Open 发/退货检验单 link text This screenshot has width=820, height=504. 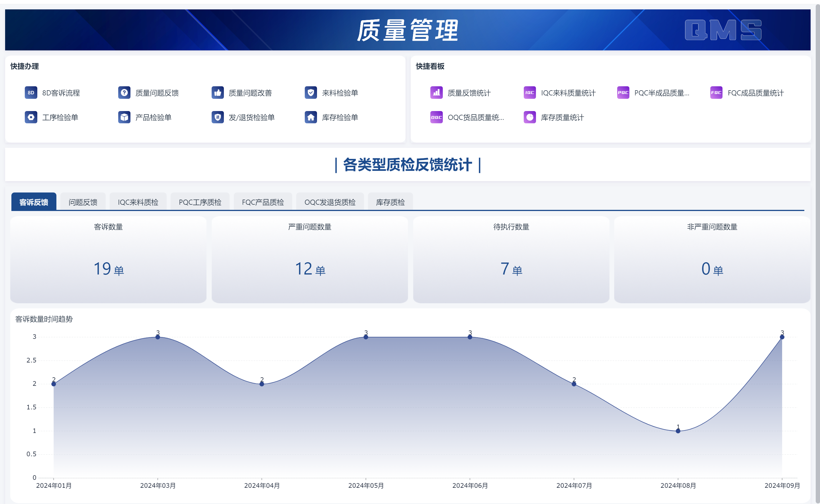252,117
